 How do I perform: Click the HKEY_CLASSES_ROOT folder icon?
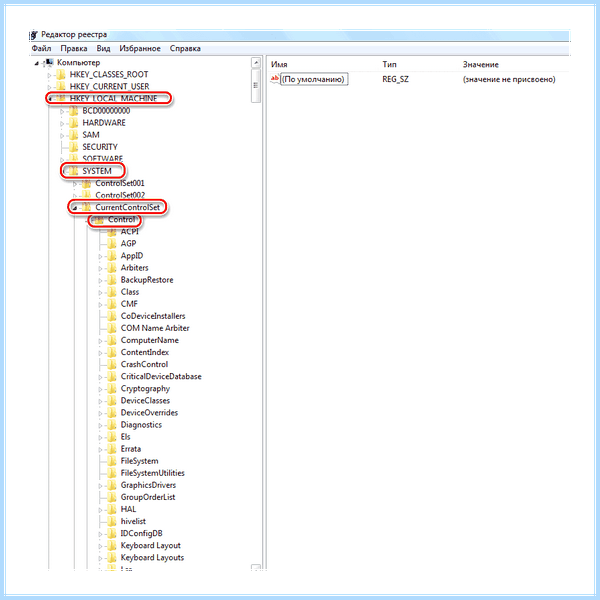(x=61, y=74)
